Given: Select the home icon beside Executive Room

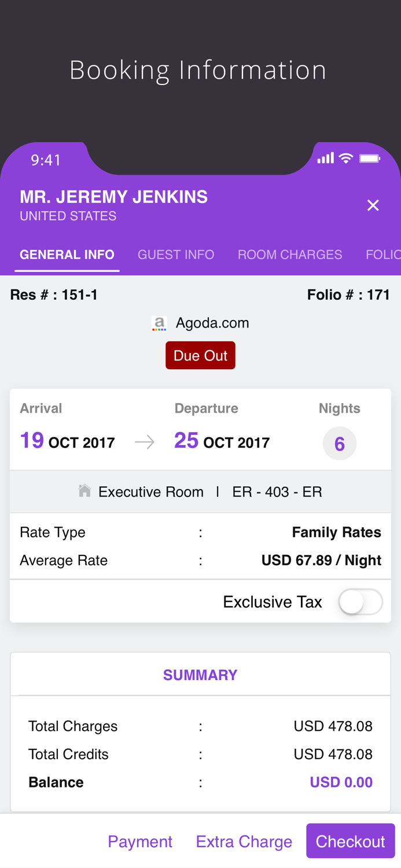Looking at the screenshot, I should 84,491.
